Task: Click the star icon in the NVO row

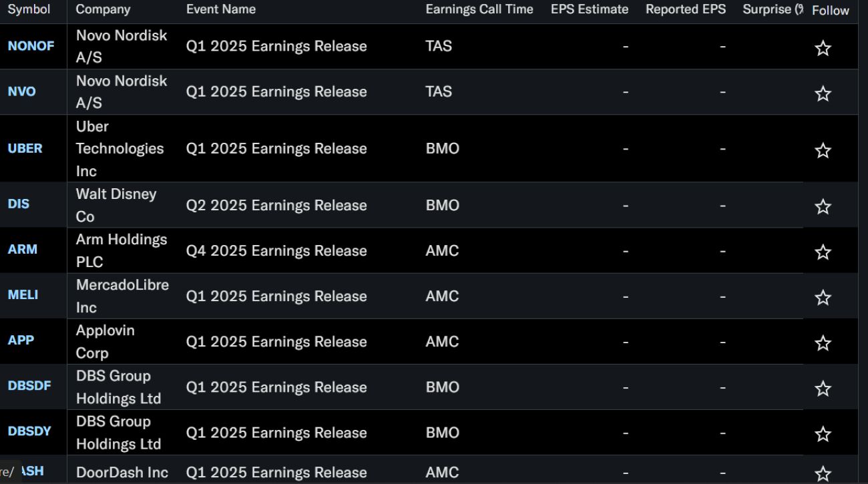Action: [x=823, y=93]
